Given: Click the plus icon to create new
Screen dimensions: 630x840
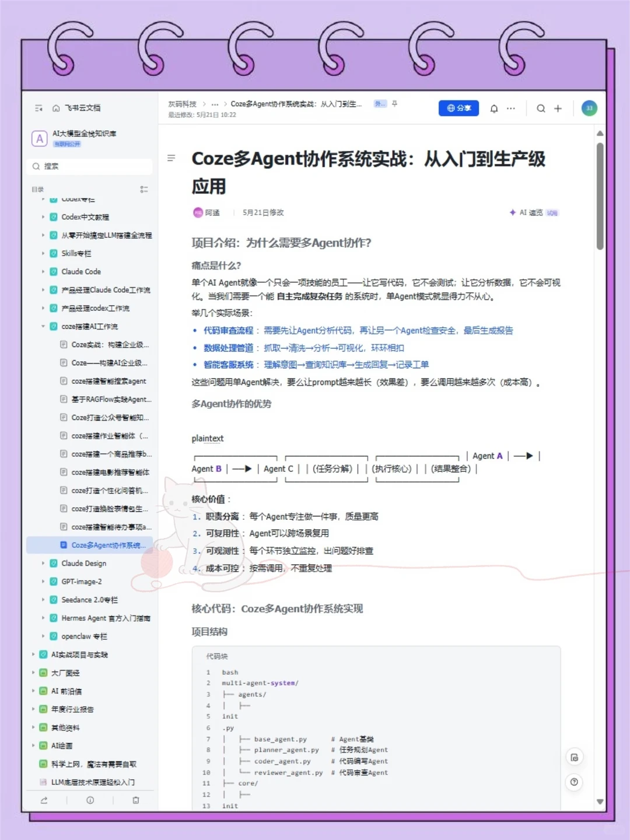Looking at the screenshot, I should (x=558, y=108).
